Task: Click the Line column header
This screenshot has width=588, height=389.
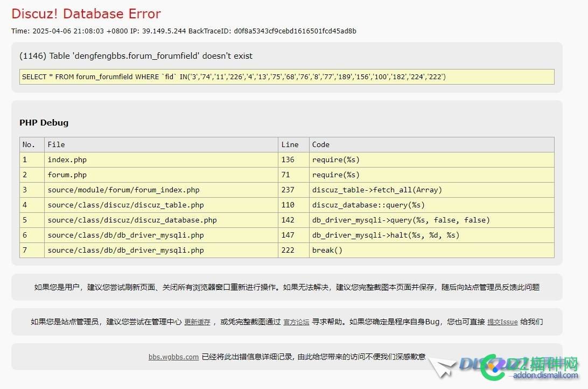Action: 293,145
